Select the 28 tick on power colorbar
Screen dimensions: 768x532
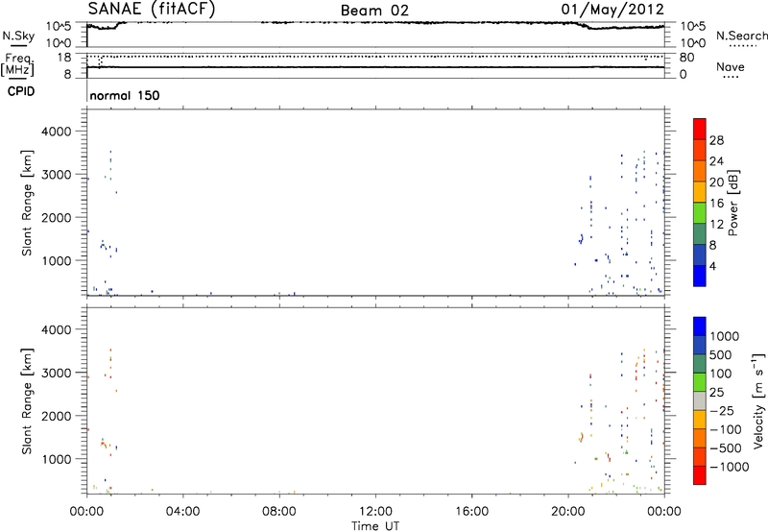point(716,140)
